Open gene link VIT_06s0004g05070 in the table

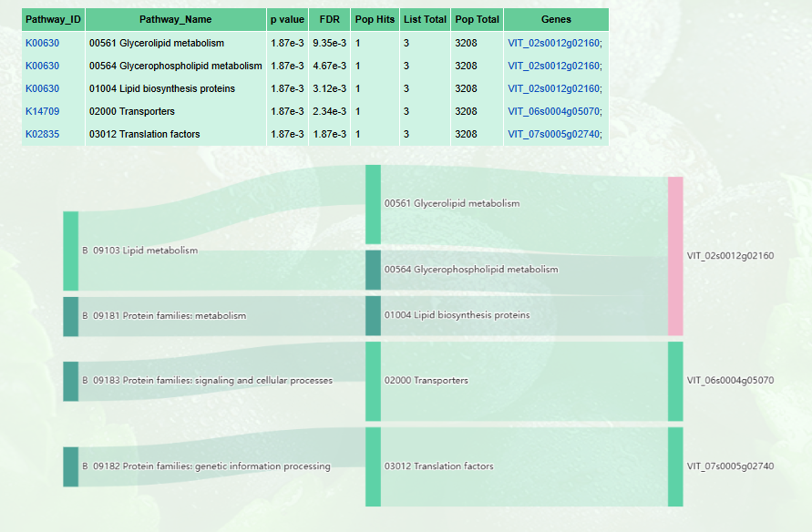click(553, 111)
